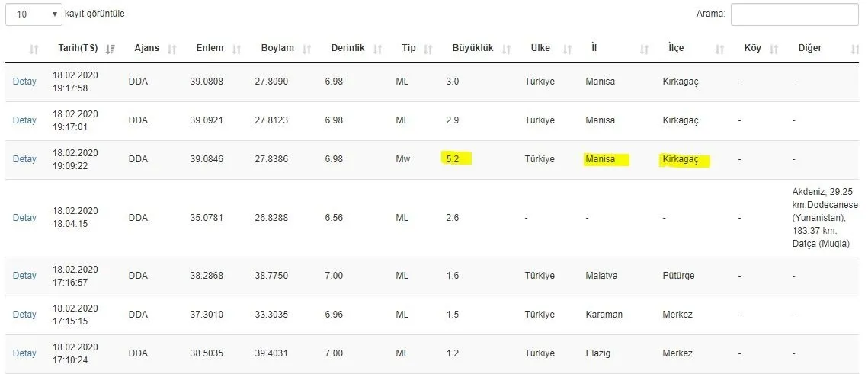868x374 pixels.
Task: Click sort icon beside Boylam header
Action: pyautogui.click(x=306, y=50)
